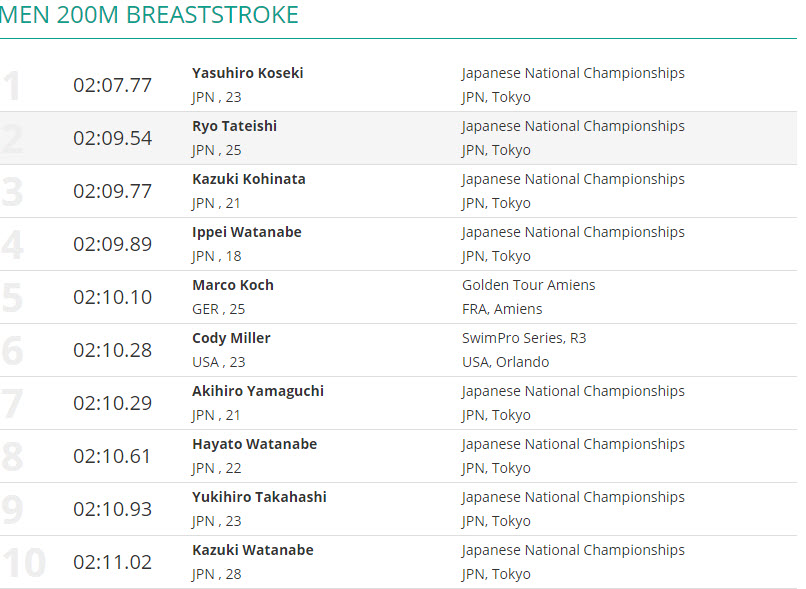The width and height of the screenshot is (806, 589).
Task: Select Hayato Watanabe's name
Action: click(254, 444)
